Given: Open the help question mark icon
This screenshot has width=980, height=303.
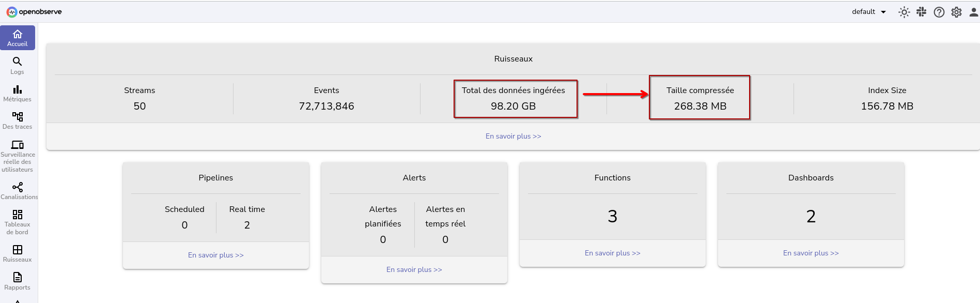Looking at the screenshot, I should [939, 12].
